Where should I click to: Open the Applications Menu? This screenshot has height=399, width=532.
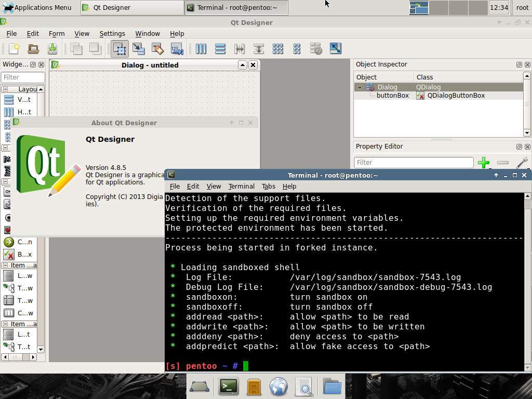(37, 7)
